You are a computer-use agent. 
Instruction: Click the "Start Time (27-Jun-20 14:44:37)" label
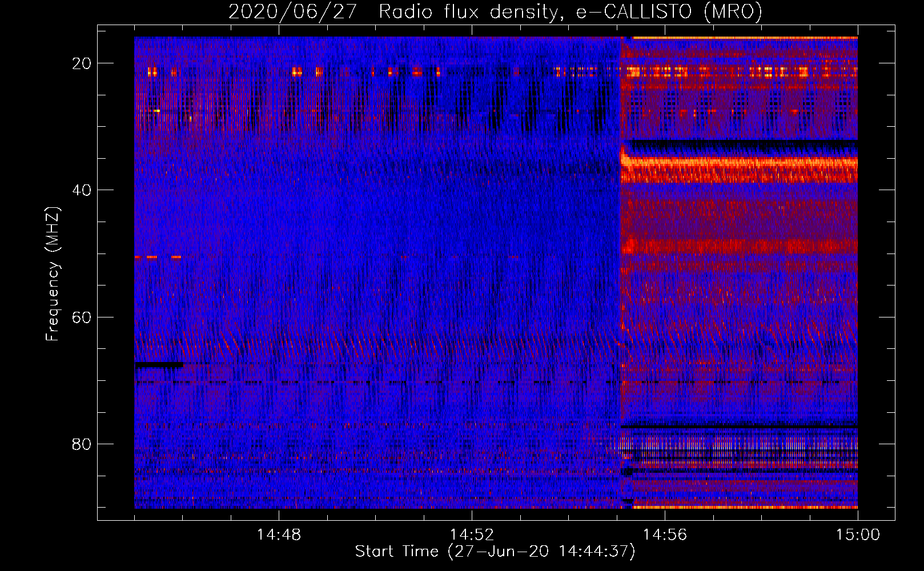tap(495, 552)
